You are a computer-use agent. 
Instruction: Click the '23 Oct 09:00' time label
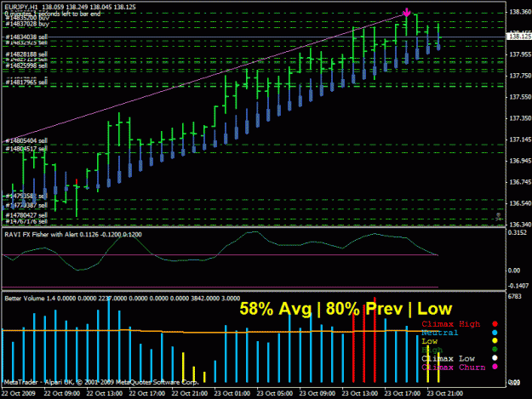pos(317,394)
